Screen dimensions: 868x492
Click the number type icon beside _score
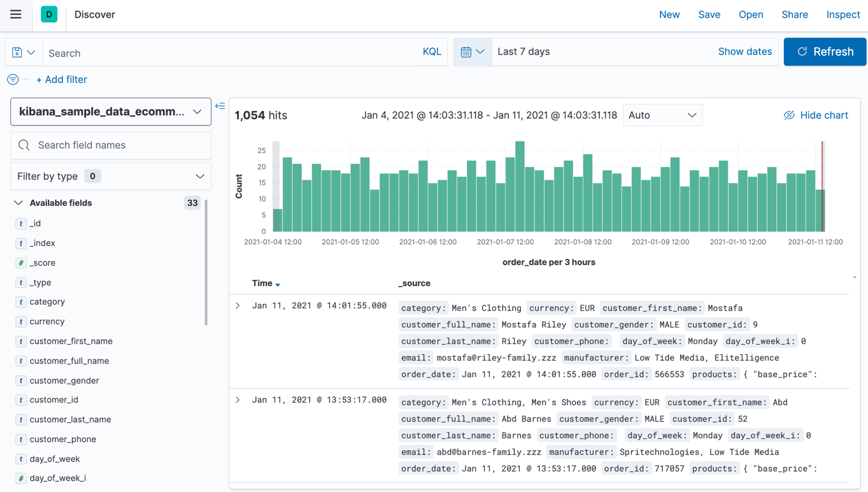[21, 263]
